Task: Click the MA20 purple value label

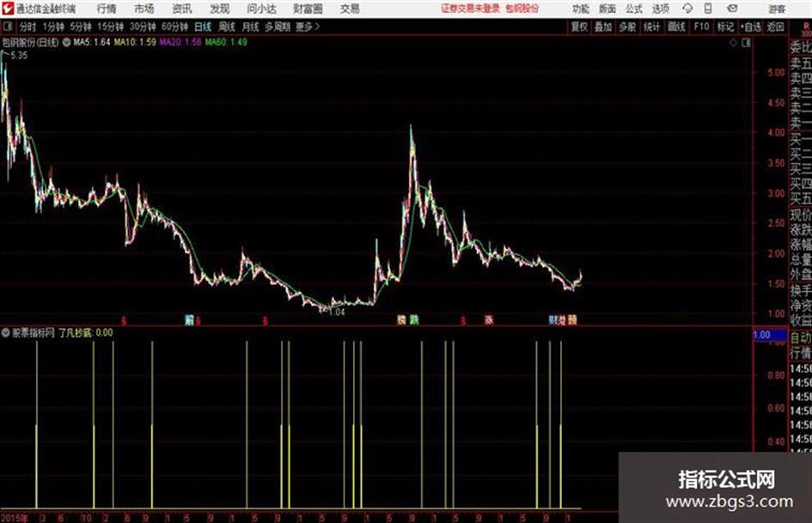Action: click(180, 42)
